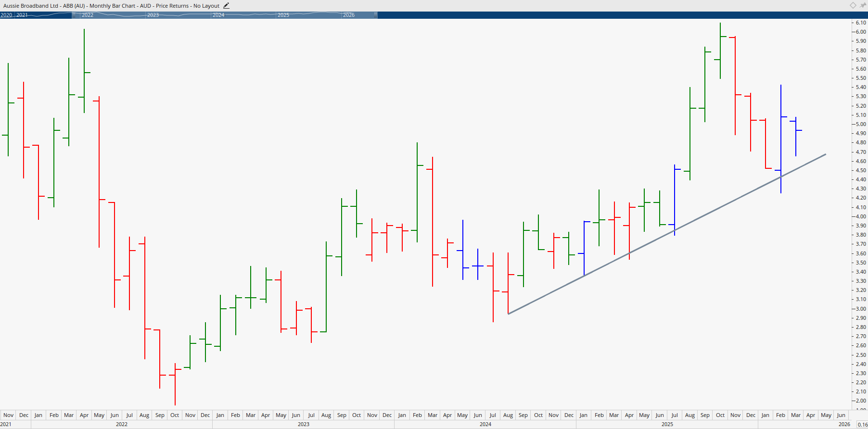Screen dimensions: 868x429
Task: Click the Oct 2022 month label
Action: point(175,415)
